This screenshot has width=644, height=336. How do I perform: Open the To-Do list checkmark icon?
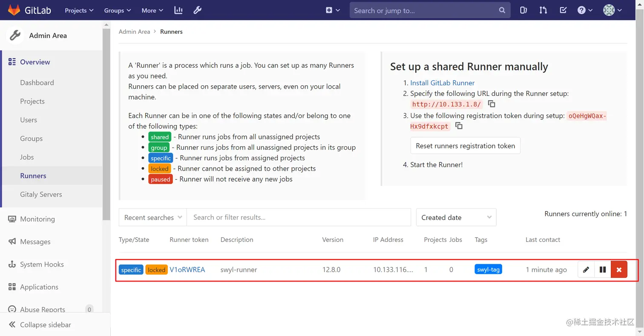tap(563, 10)
